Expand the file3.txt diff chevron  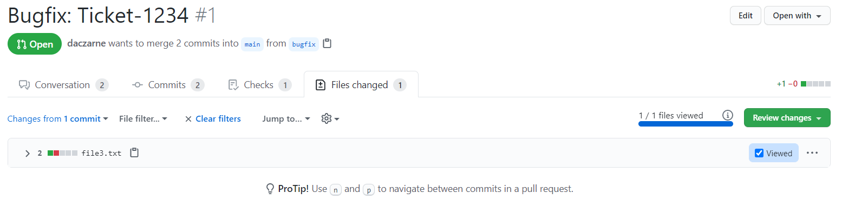point(27,154)
